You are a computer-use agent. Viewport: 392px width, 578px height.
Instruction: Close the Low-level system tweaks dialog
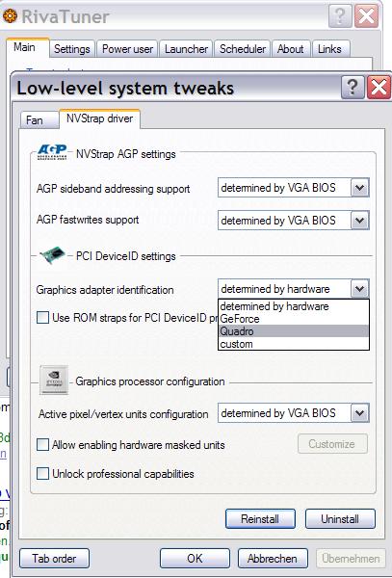(x=379, y=88)
